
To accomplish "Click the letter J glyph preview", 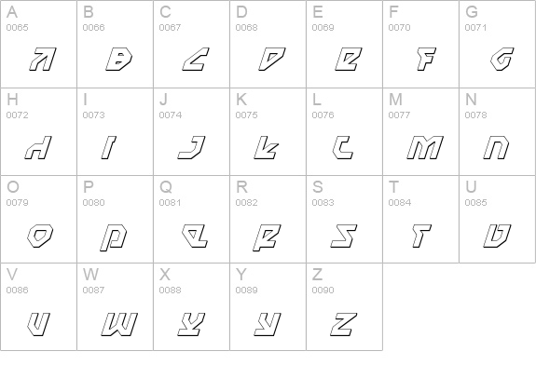I will (x=191, y=147).
